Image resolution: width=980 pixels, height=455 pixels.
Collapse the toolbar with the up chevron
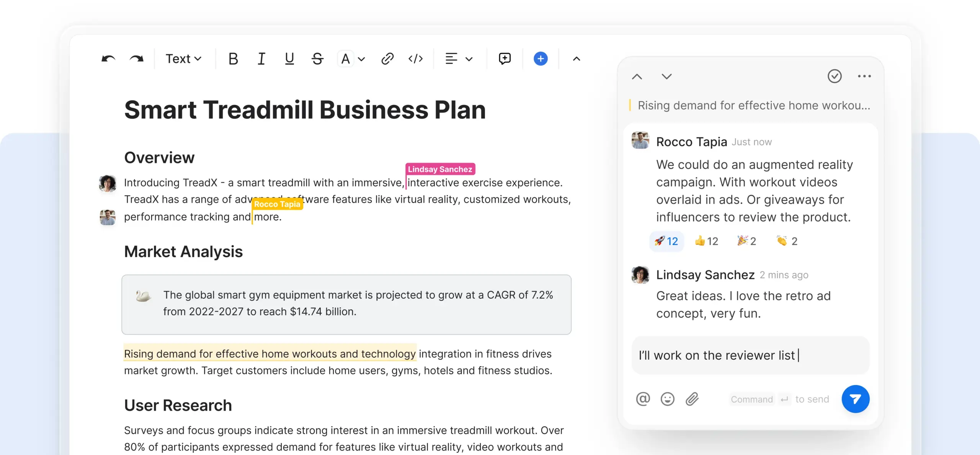[x=576, y=59]
